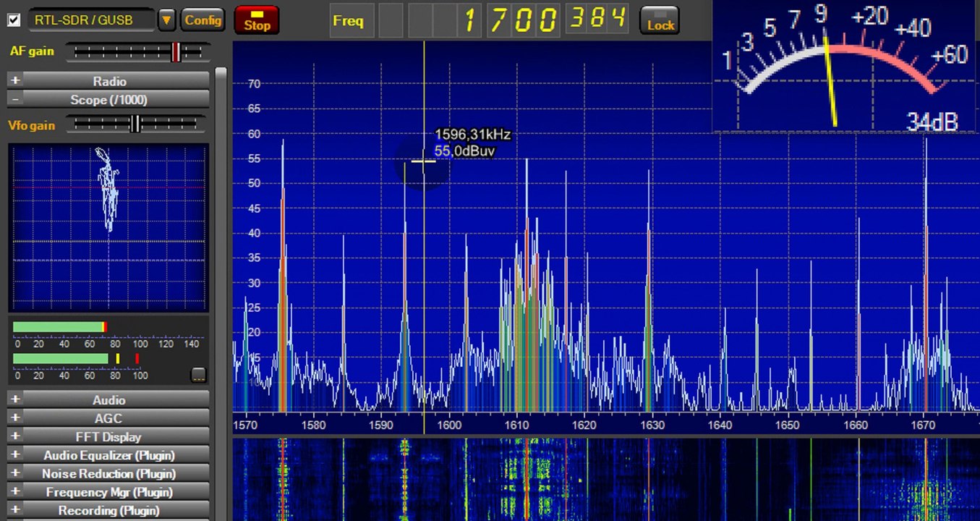
Task: Click the 1600 label on frequency axis
Action: click(449, 425)
